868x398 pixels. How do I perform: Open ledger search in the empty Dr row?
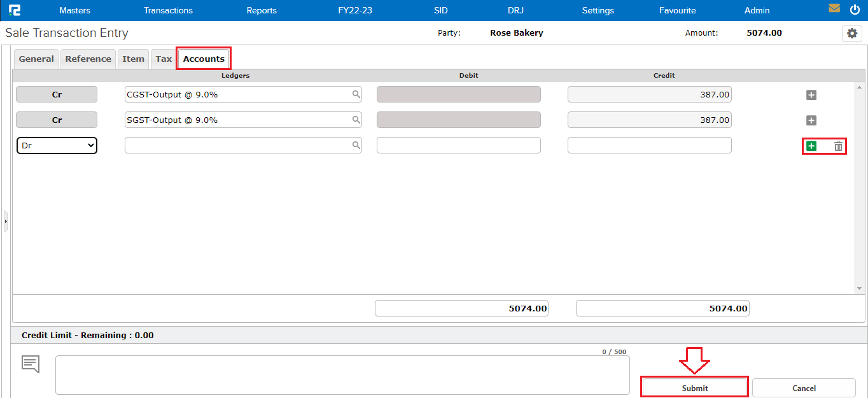[x=354, y=145]
